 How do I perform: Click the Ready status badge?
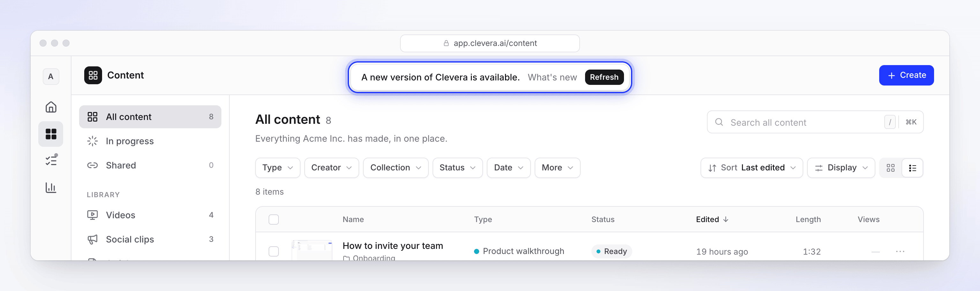[611, 251]
